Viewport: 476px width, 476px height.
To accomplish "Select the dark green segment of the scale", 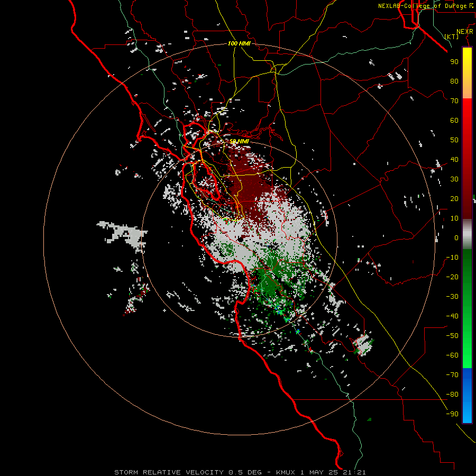I will coord(467,267).
